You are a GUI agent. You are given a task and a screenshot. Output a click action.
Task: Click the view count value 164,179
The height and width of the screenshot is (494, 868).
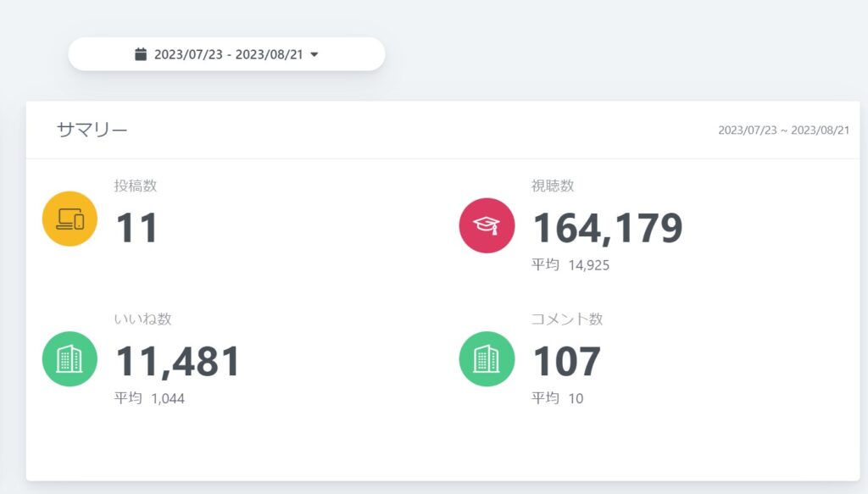tap(607, 228)
